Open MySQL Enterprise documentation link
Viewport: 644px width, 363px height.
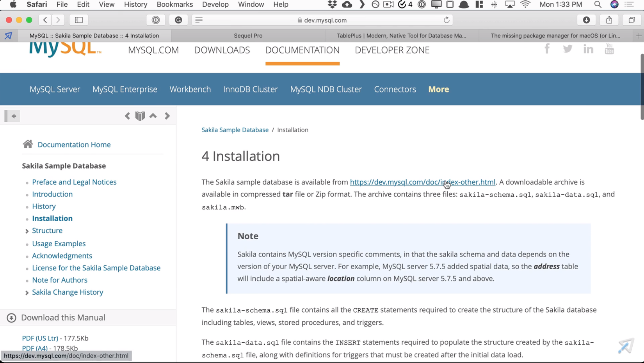click(125, 89)
